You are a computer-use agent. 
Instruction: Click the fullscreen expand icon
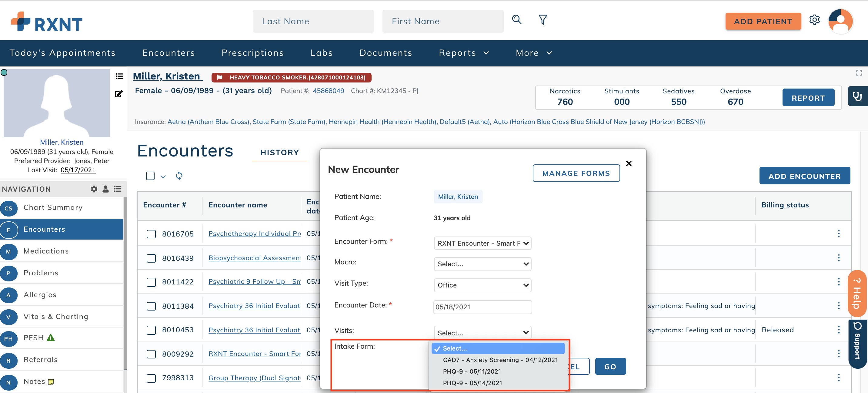click(x=859, y=72)
